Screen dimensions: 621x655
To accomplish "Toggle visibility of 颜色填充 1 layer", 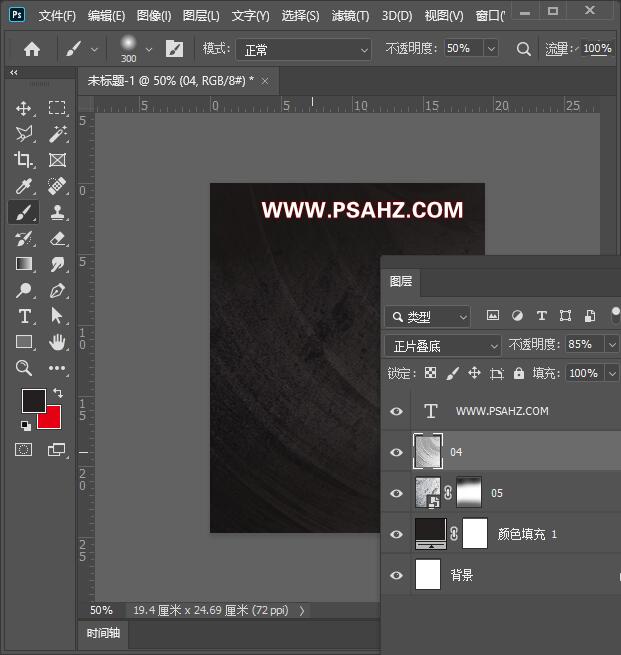I will 396,534.
